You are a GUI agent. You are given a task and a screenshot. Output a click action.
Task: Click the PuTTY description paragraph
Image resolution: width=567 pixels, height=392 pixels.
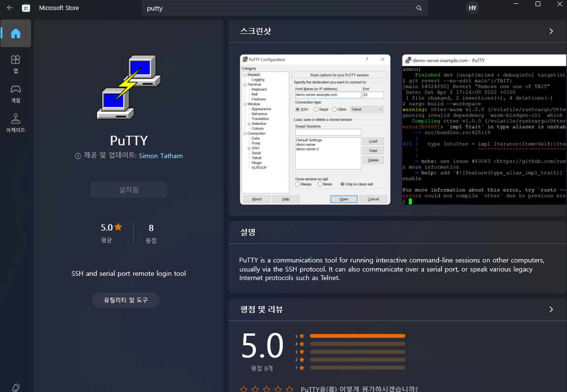(392, 269)
